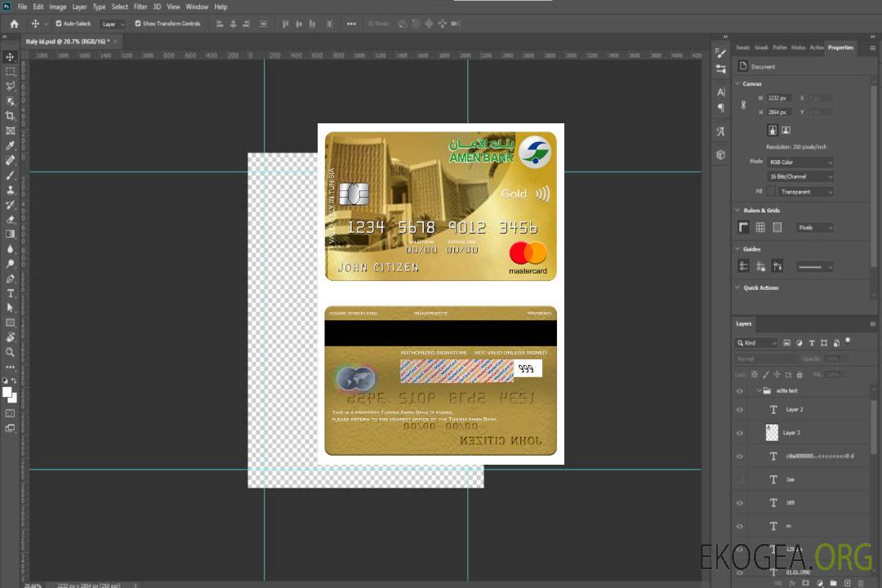Collapse the Rulers & Grids section
The width and height of the screenshot is (882, 588).
point(738,210)
